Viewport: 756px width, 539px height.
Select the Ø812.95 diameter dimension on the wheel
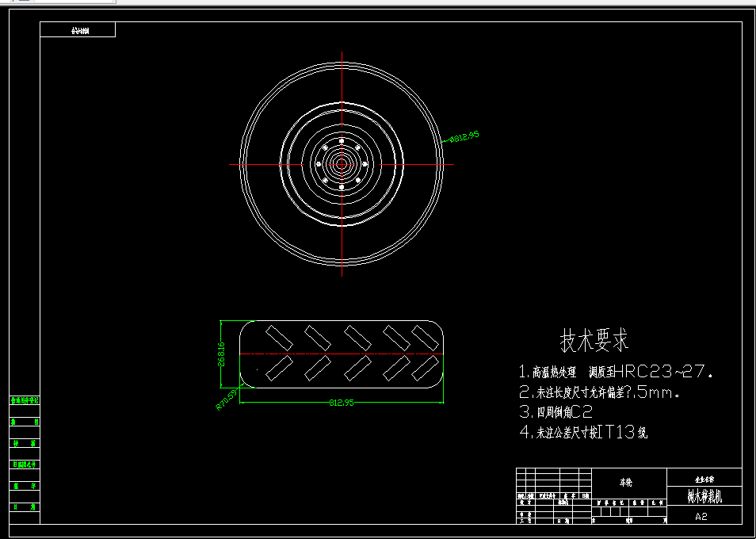pyautogui.click(x=464, y=137)
